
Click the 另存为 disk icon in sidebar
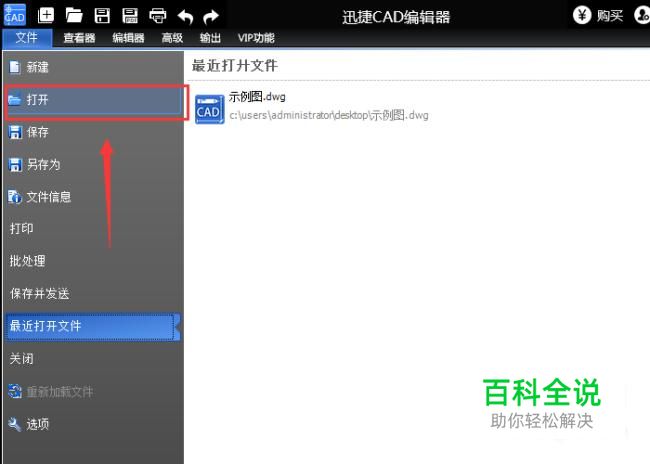click(x=15, y=165)
